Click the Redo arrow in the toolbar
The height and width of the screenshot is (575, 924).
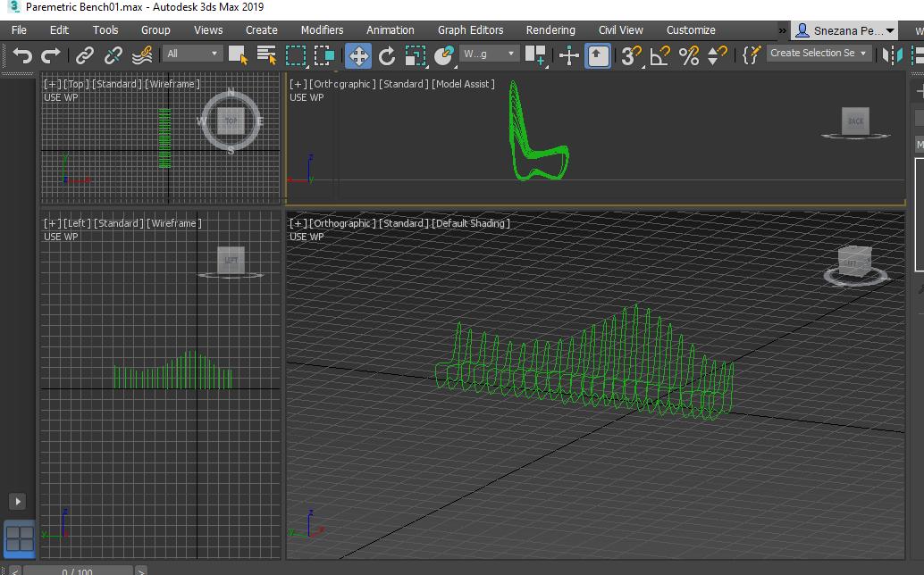click(51, 55)
